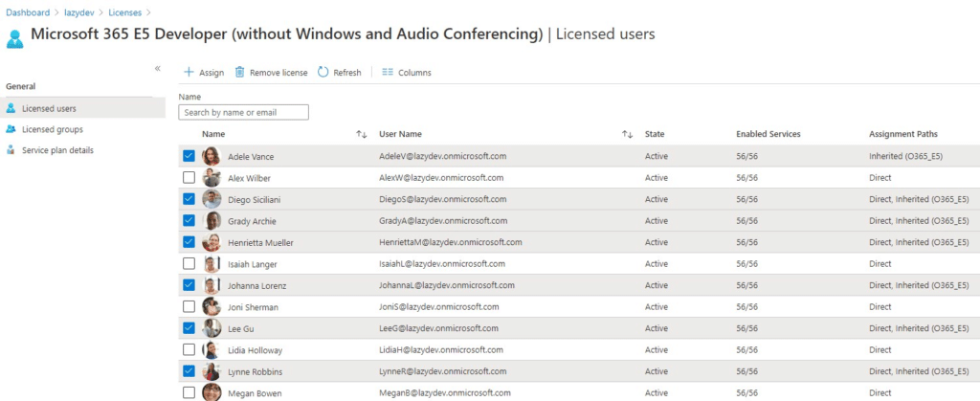Open the Service plan details menu item
This screenshot has height=401, width=980.
82,150
